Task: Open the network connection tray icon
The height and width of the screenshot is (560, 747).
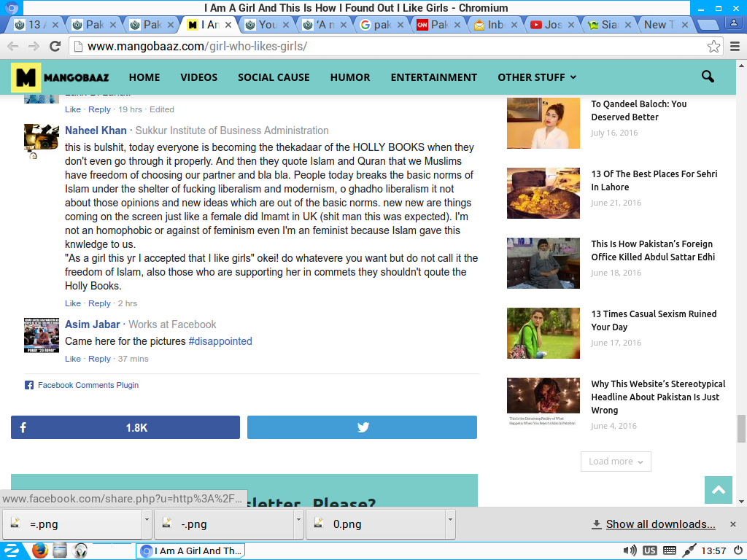Action: 689,551
